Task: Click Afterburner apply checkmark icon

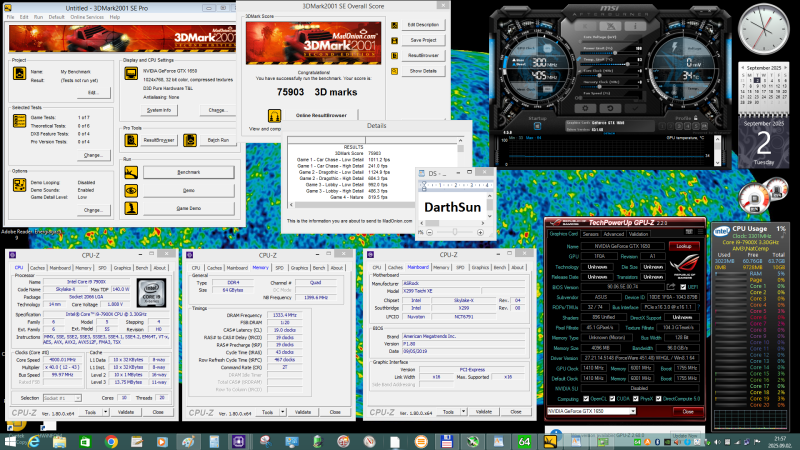Action: pyautogui.click(x=635, y=108)
